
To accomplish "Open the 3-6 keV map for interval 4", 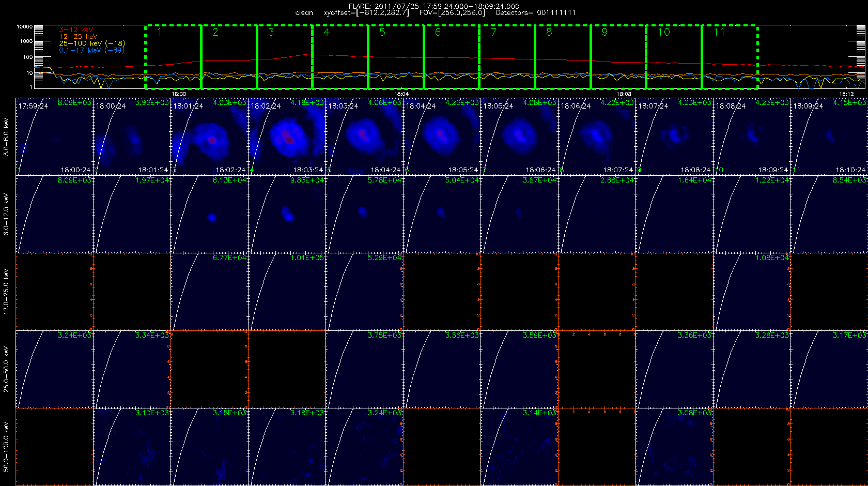I will pyautogui.click(x=287, y=136).
